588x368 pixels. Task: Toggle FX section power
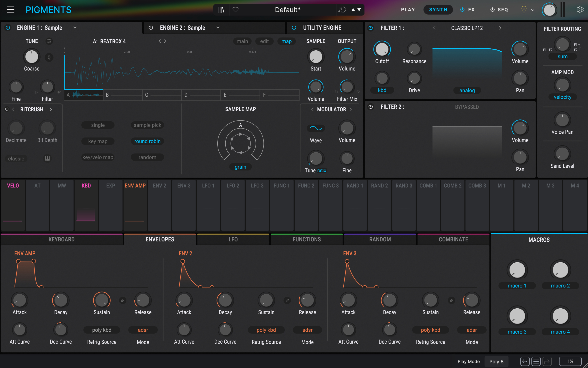[x=462, y=10]
